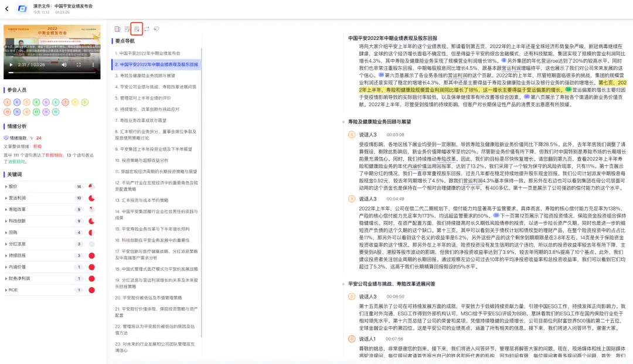This screenshot has height=364, width=633.
Task: Click the 情绪指数 heart icon
Action: [6, 138]
